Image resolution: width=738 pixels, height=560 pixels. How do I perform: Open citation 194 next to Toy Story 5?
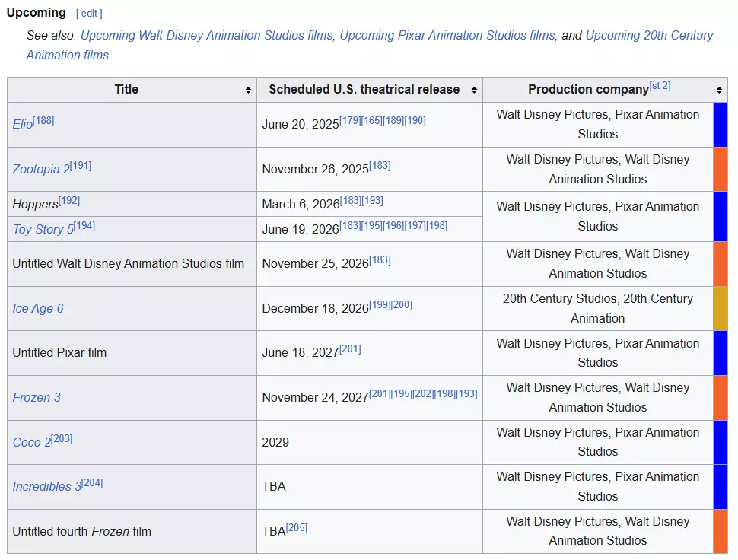click(x=84, y=225)
